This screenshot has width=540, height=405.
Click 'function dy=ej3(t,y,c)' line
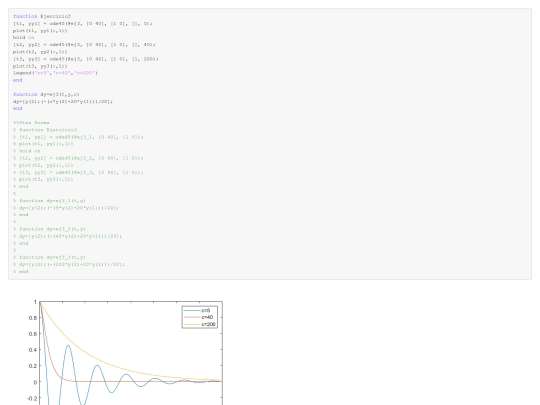(46, 94)
